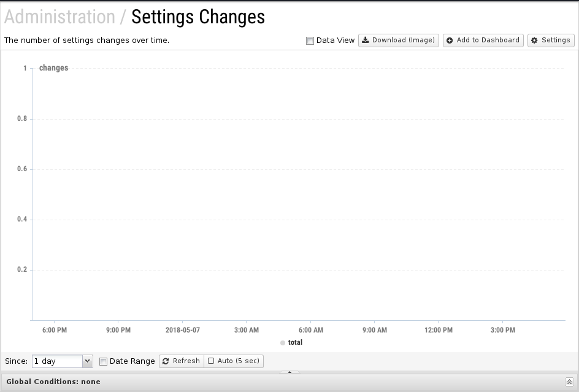The image size is (579, 392).
Task: Click the Settings Changes title
Action: coord(198,17)
